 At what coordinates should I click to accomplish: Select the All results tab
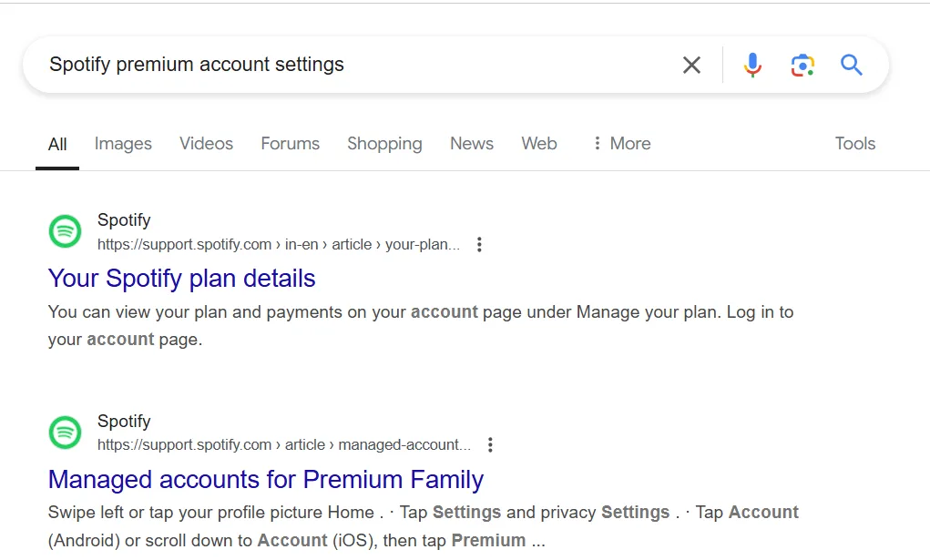coord(57,144)
